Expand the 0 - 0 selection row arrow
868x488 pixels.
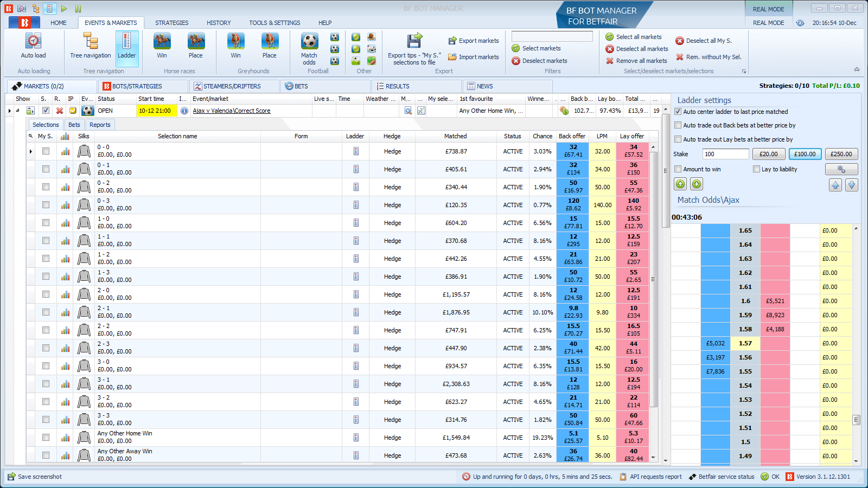pyautogui.click(x=31, y=151)
